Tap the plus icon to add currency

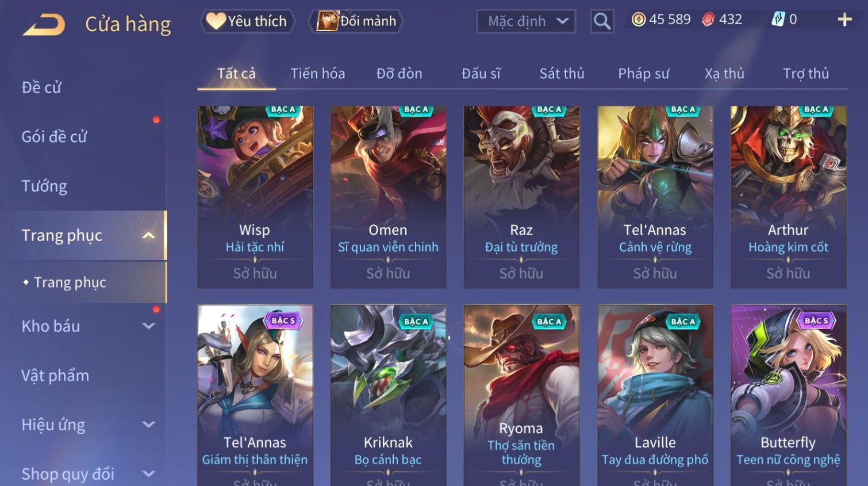844,20
